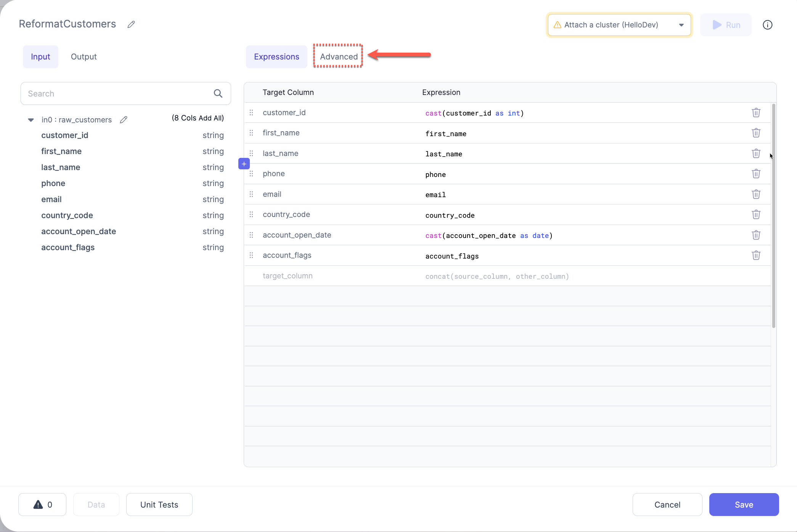
Task: Delete the customer_id expression row
Action: 756,113
